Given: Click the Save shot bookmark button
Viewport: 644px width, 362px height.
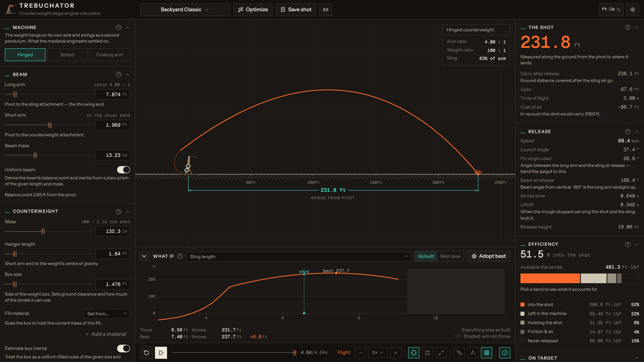Looking at the screenshot, I should (295, 9).
